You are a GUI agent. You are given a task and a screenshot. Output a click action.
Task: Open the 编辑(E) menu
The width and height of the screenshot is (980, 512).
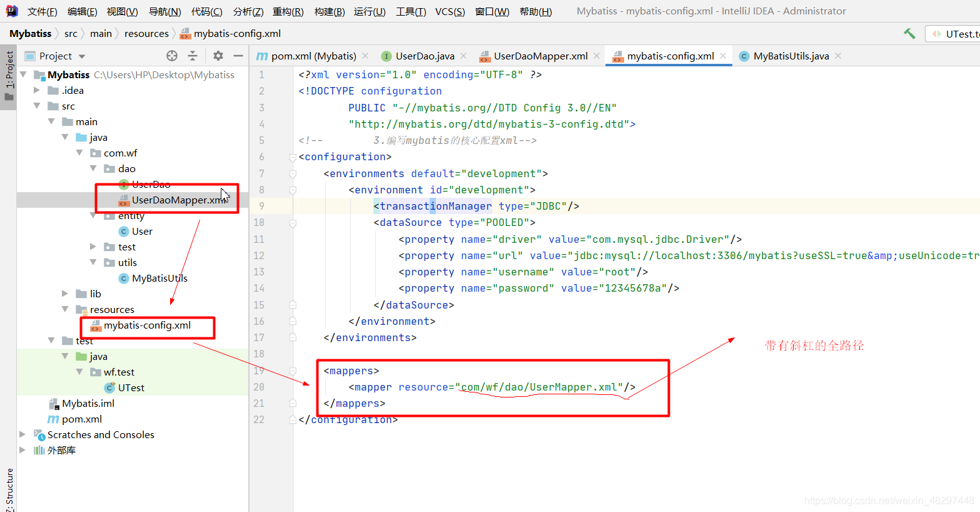click(82, 11)
